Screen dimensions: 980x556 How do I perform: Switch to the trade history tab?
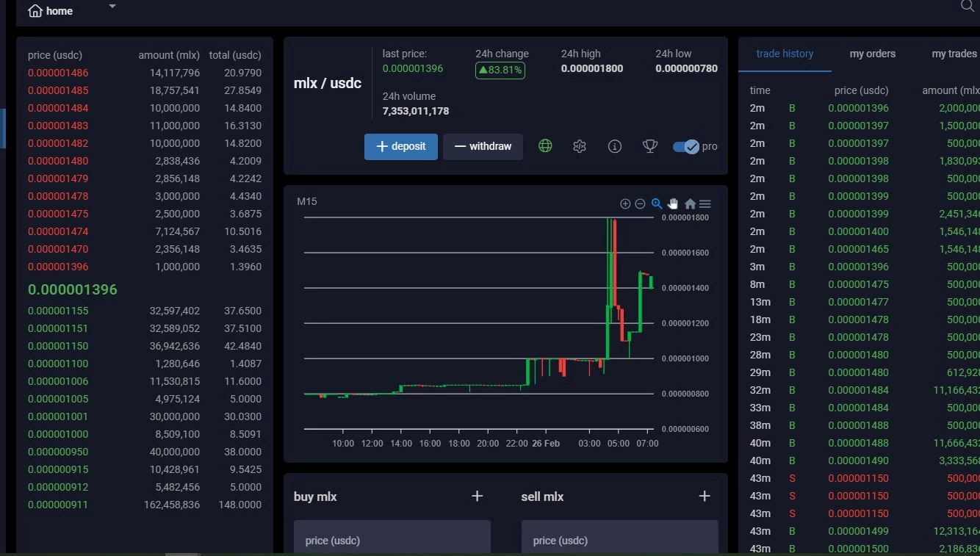click(x=785, y=54)
